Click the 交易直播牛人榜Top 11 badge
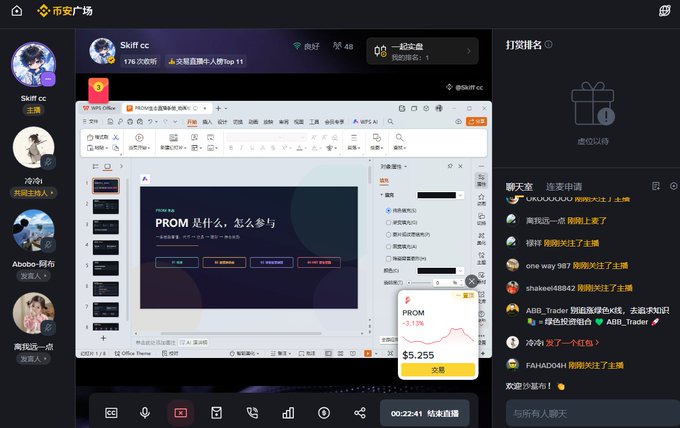The width and height of the screenshot is (680, 428). pos(206,62)
